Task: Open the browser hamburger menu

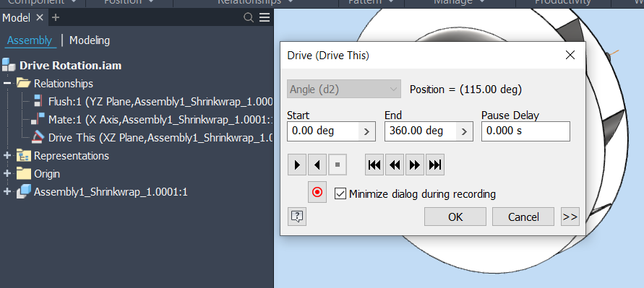Action: 265,17
